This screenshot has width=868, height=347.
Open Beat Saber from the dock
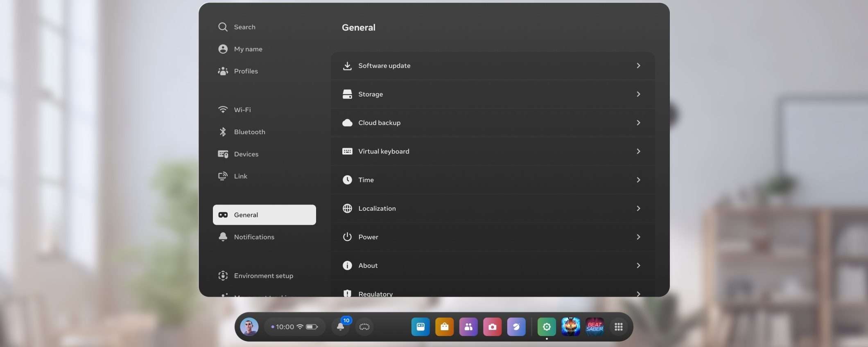point(594,327)
